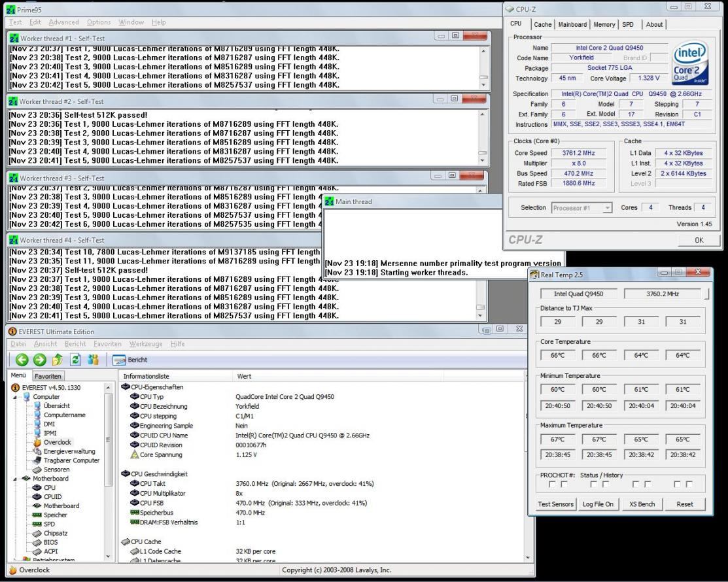Click XS Bench button in Real Temp
The image size is (728, 582).
pos(642,504)
